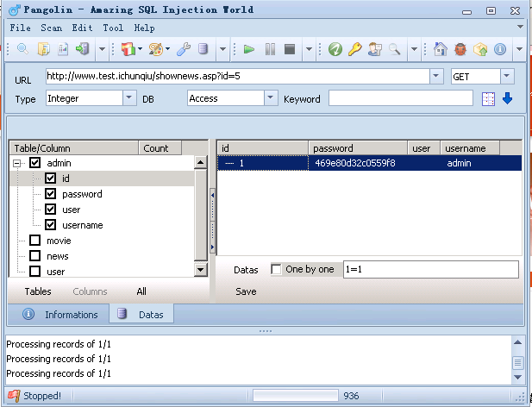Uncheck the id column checkbox

[x=51, y=178]
